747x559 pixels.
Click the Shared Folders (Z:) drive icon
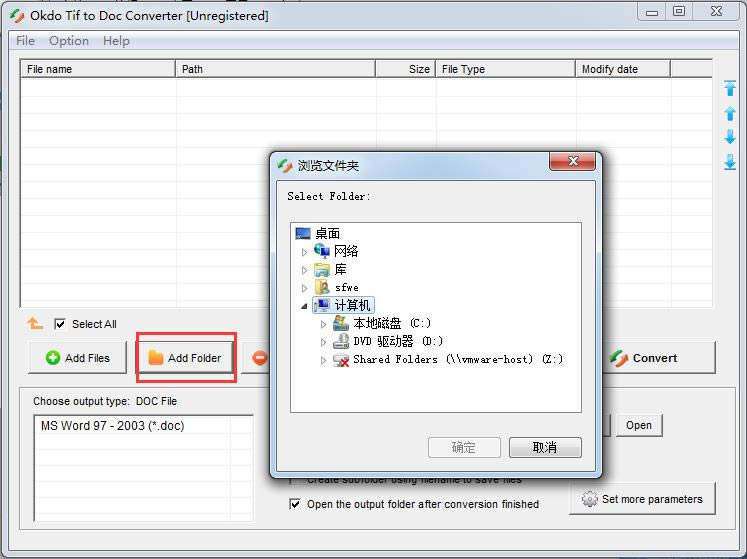(x=341, y=360)
